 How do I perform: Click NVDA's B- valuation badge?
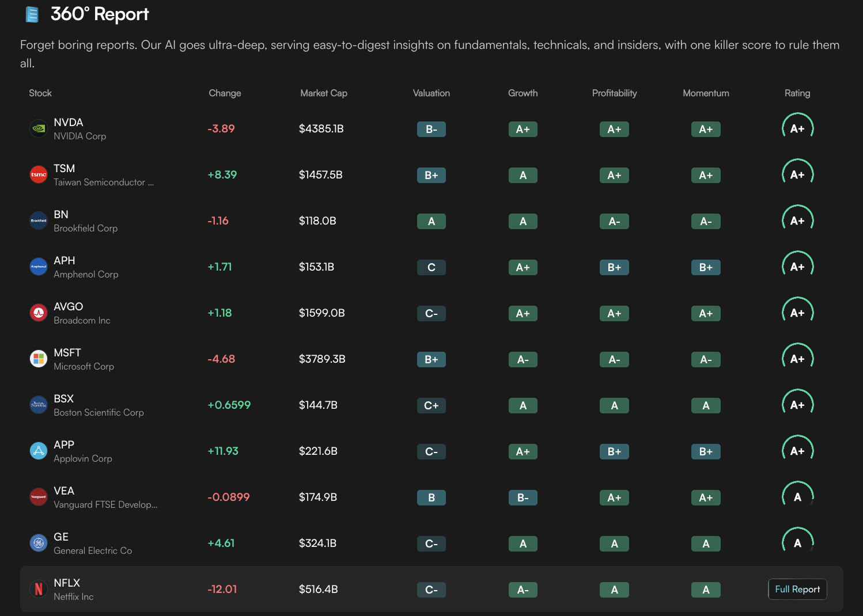tap(431, 130)
